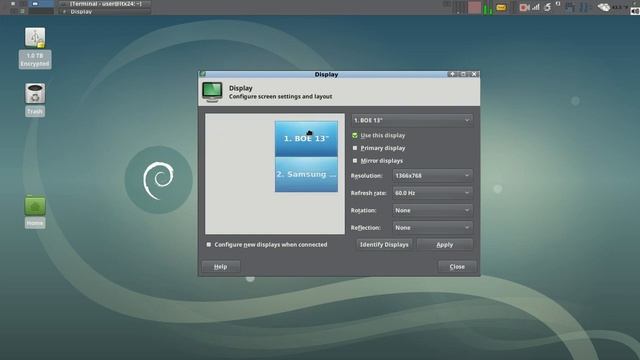Click the Display monitor icon in dialog header
This screenshot has height=360, width=640.
pyautogui.click(x=212, y=92)
